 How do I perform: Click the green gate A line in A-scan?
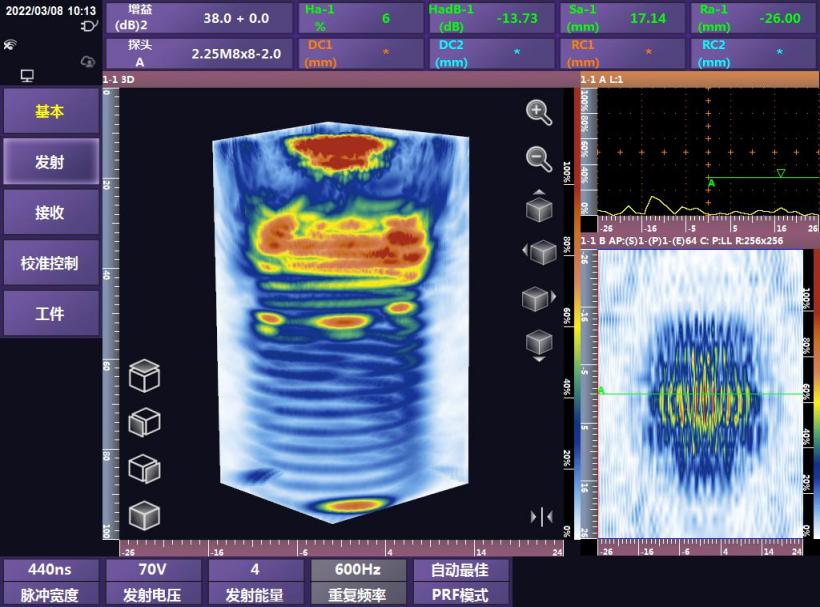click(750, 179)
